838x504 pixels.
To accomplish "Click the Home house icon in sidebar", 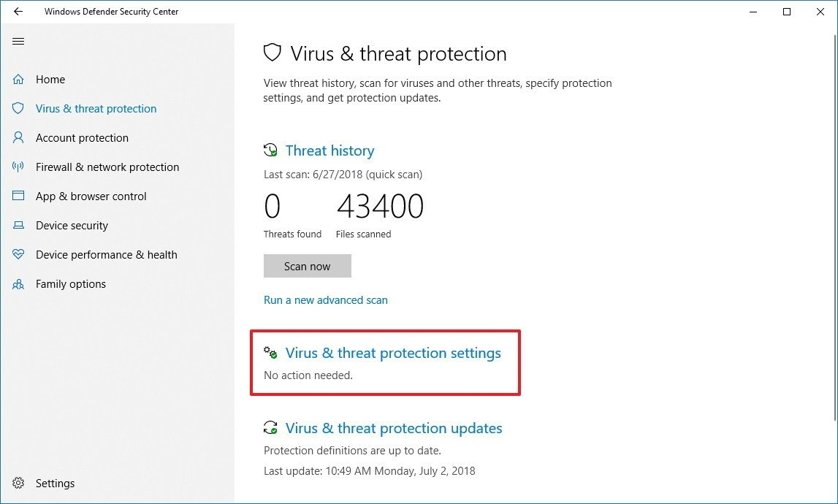I will 18,79.
